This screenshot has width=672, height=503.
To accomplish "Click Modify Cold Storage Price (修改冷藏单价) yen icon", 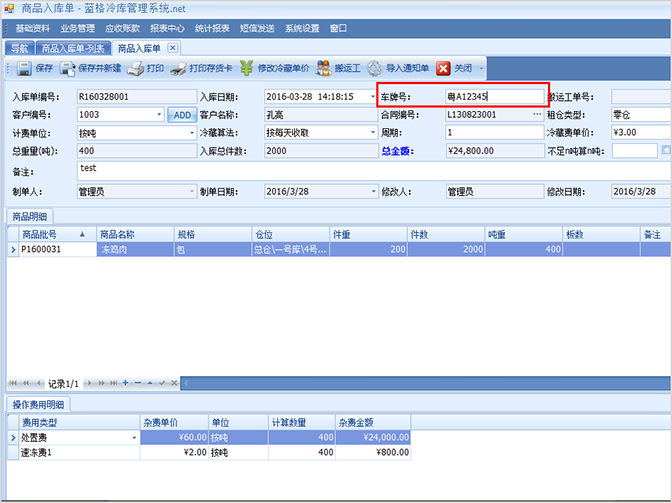I will (x=246, y=68).
